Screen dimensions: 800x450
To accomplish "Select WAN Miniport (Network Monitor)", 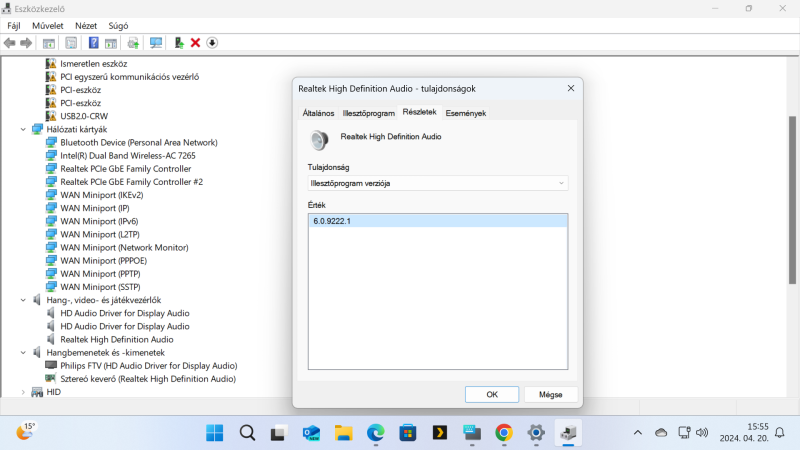I will (124, 247).
